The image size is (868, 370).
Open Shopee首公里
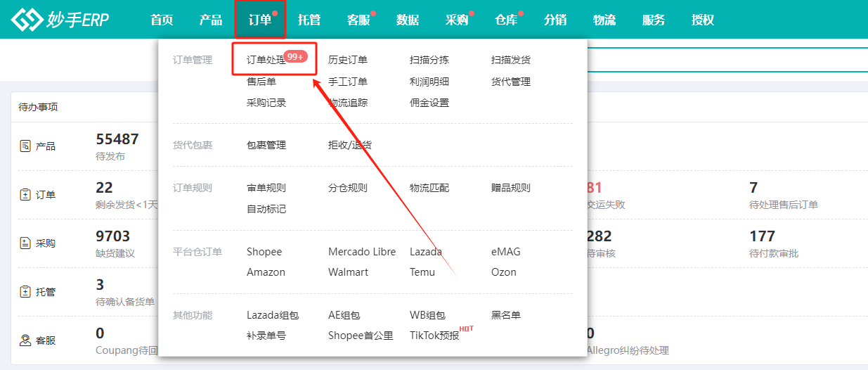click(x=361, y=336)
